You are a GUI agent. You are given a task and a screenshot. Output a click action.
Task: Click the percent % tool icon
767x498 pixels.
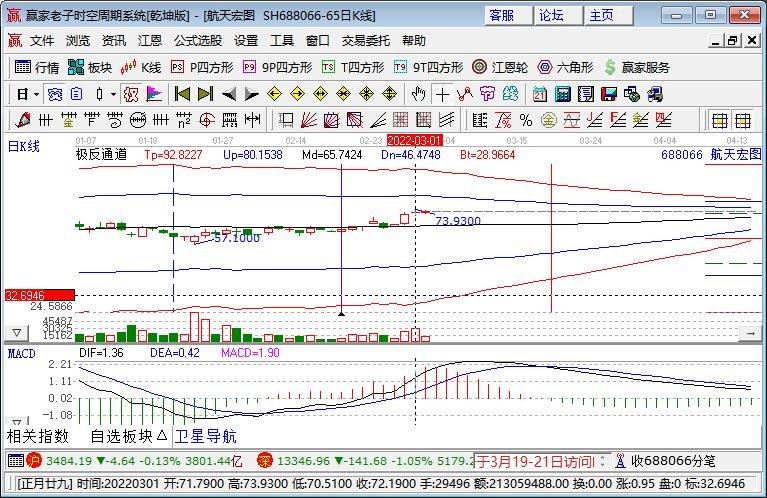pos(526,120)
